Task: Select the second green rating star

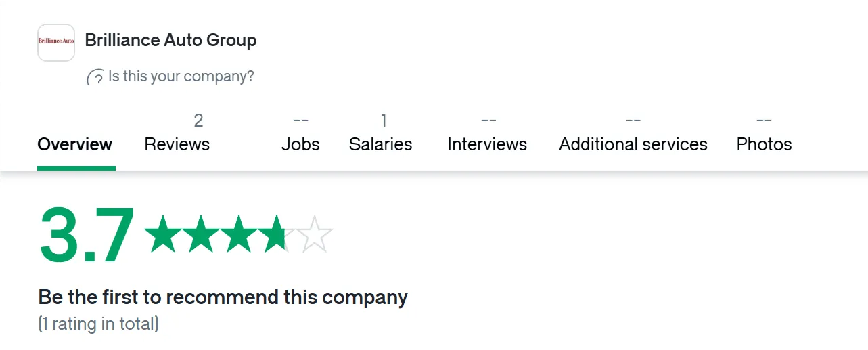Action: [x=202, y=234]
